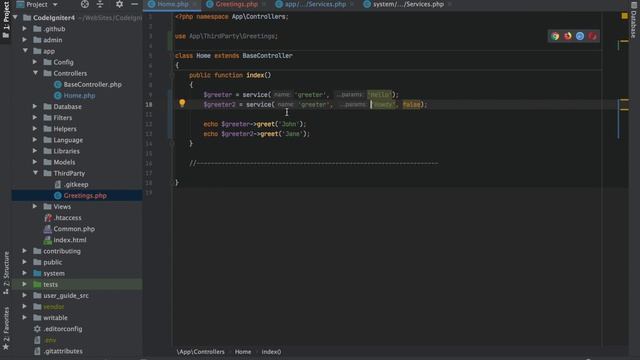Expand the Database folder arrow
640x360 pixels.
point(35,107)
